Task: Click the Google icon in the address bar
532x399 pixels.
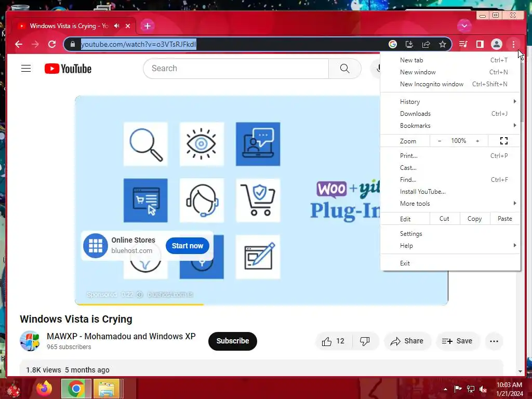Action: coord(393,44)
